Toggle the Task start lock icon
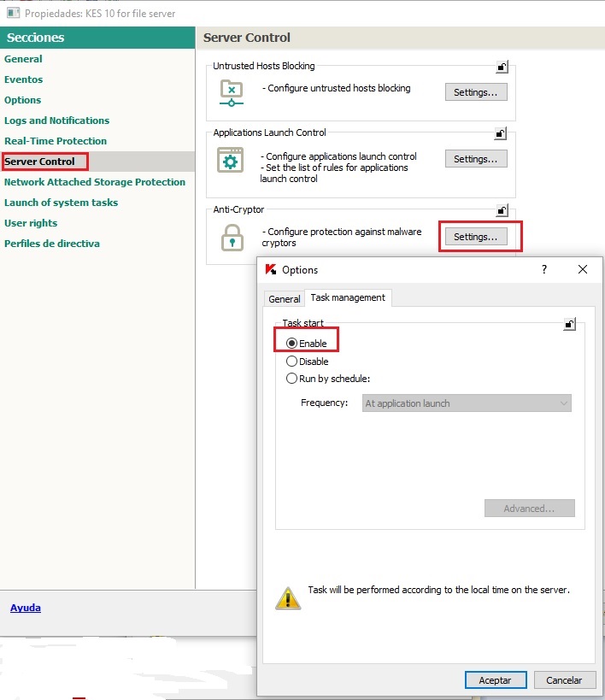Screen dimensions: 605x700 click(570, 324)
